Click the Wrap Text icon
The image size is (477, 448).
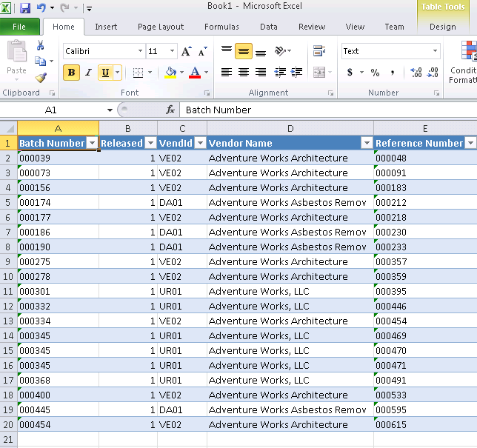(318, 51)
